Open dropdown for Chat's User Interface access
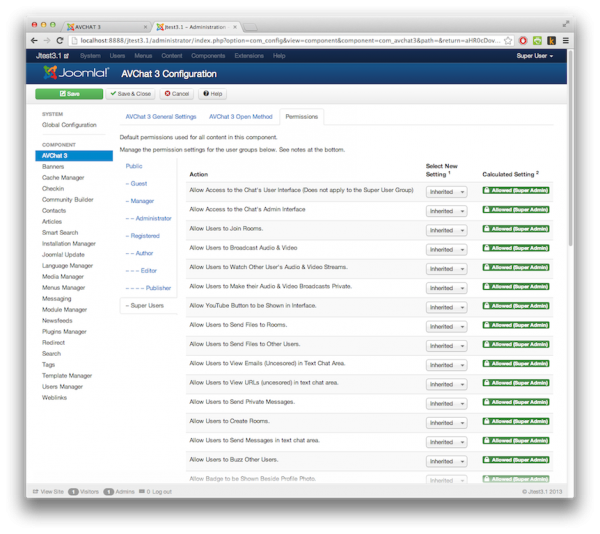The height and width of the screenshot is (534, 600). pos(447,192)
